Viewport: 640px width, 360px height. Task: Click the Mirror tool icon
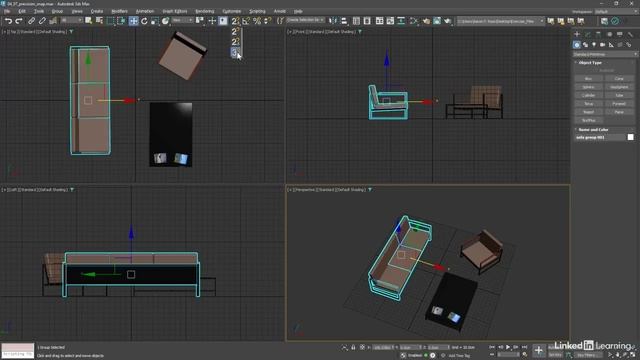coord(333,21)
